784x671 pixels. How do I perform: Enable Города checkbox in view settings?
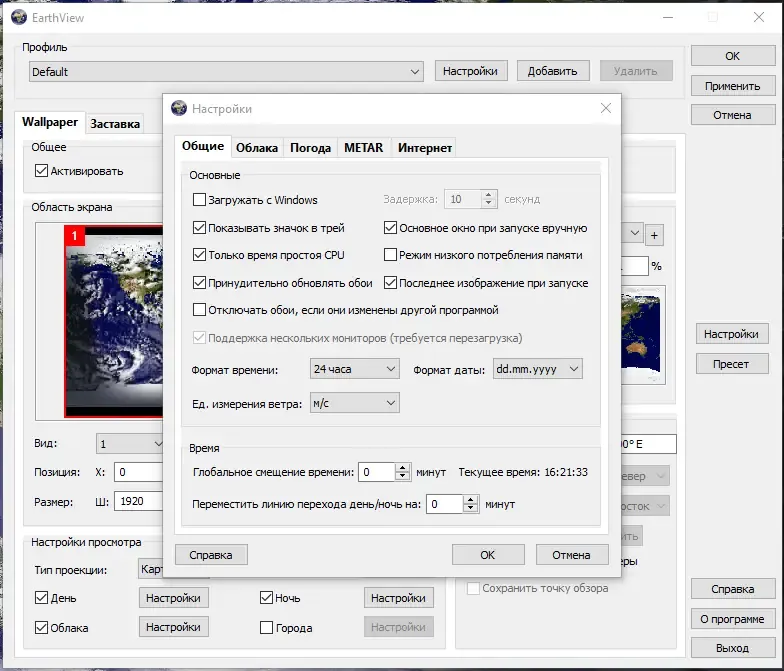[x=266, y=628]
